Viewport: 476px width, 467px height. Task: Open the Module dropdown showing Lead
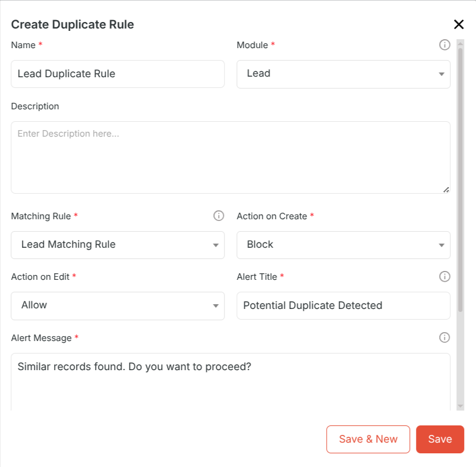[x=343, y=74]
